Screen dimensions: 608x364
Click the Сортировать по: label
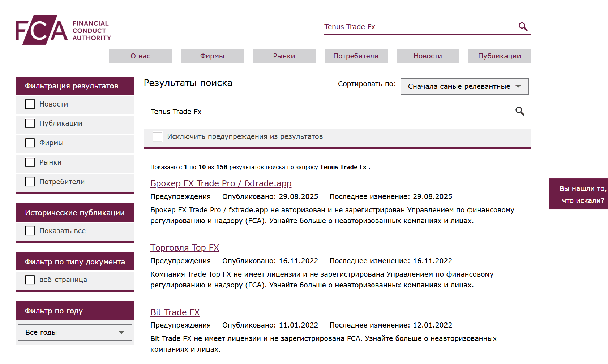367,84
